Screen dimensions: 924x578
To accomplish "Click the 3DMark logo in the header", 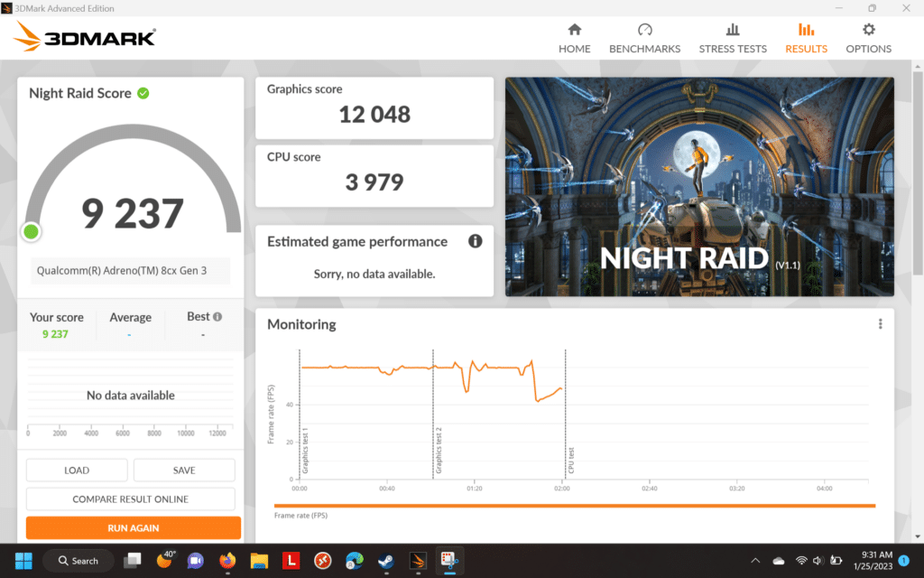I will coord(85,36).
